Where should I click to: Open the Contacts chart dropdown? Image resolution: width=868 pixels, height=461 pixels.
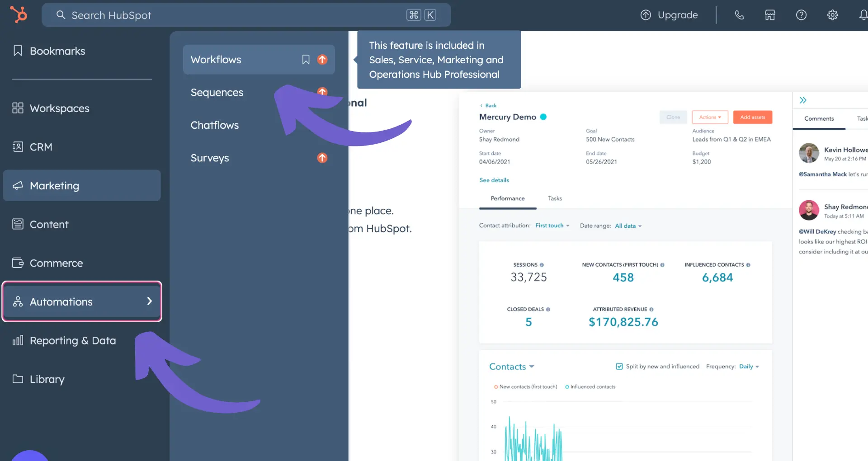512,367
